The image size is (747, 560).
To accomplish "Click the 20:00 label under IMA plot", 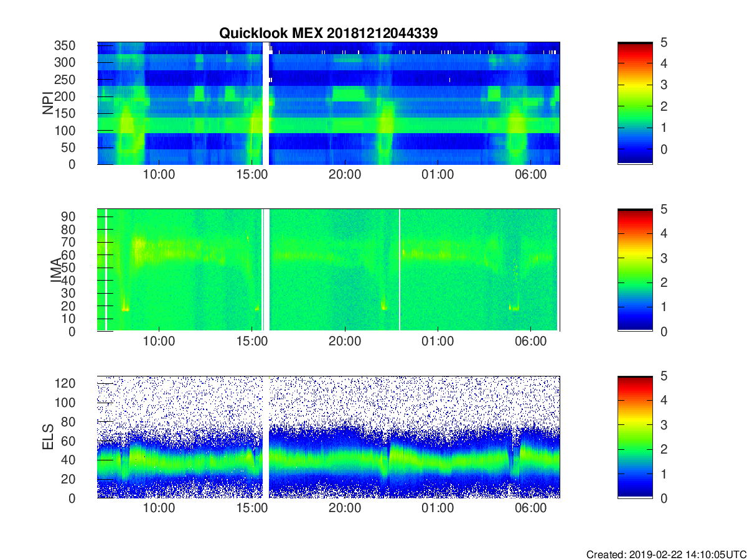I will pos(345,342).
